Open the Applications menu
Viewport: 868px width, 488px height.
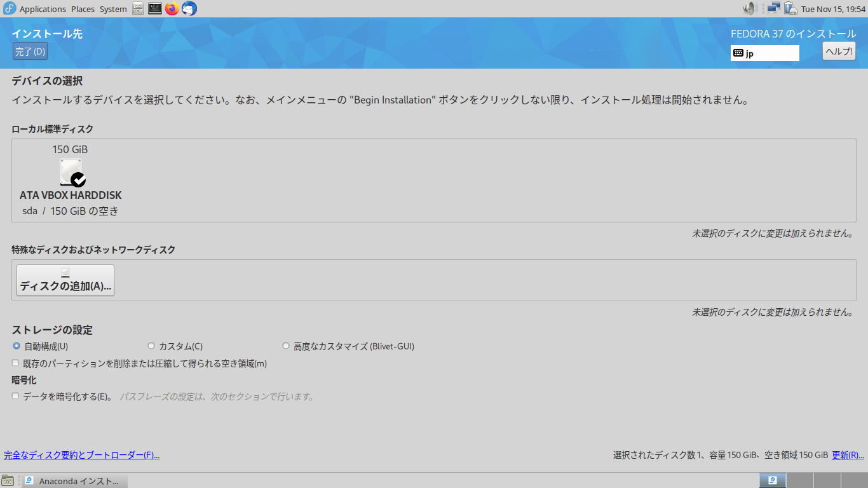(x=43, y=9)
